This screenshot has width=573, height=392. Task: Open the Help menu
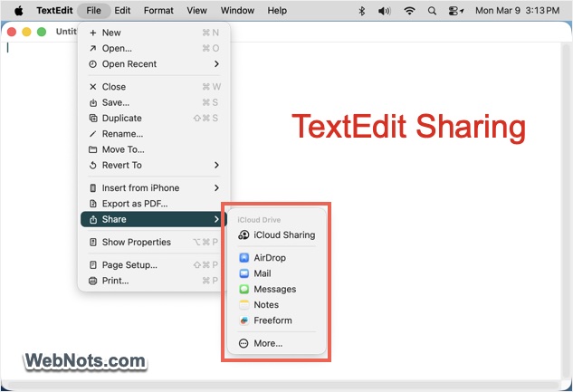coord(277,11)
